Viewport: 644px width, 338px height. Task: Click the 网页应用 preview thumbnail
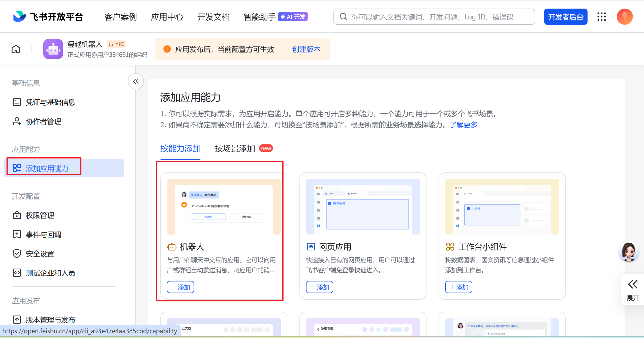363,206
